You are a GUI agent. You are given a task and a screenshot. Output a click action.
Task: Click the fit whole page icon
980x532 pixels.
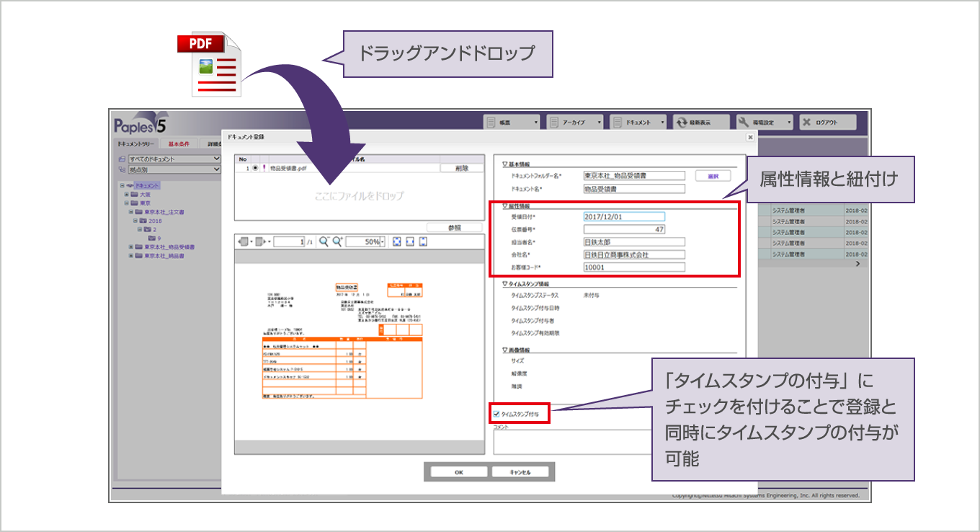396,242
